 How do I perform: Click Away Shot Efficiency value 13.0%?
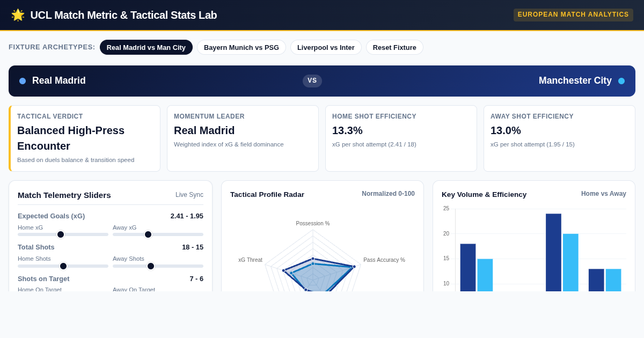(x=506, y=130)
